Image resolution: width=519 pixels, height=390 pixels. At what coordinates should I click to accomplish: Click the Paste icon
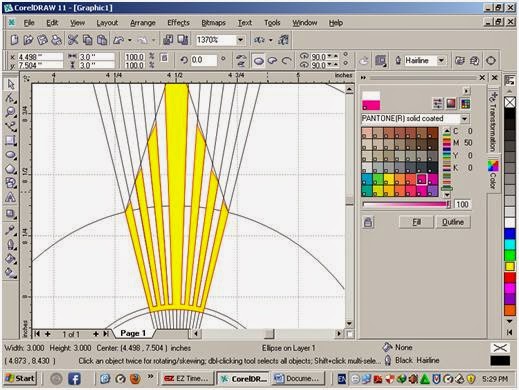[x=102, y=40]
